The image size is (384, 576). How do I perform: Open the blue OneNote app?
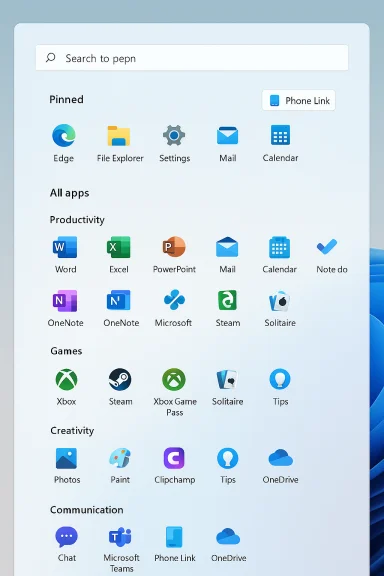click(x=121, y=308)
